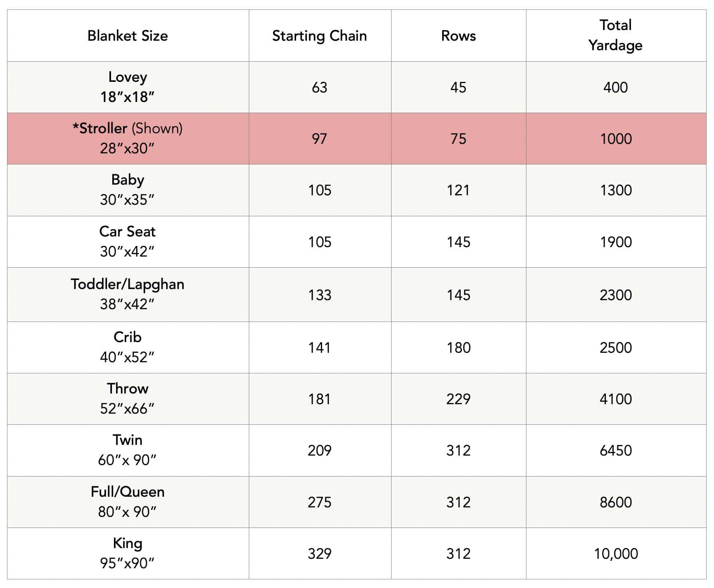Click the Rows column header
714x588 pixels.
coord(459,36)
